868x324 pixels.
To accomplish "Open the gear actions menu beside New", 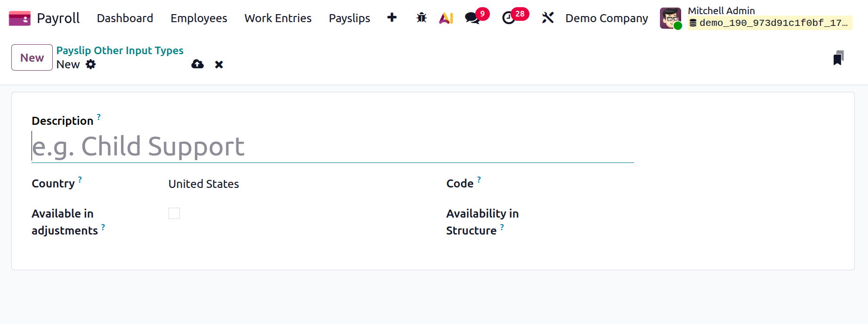I will coord(91,65).
